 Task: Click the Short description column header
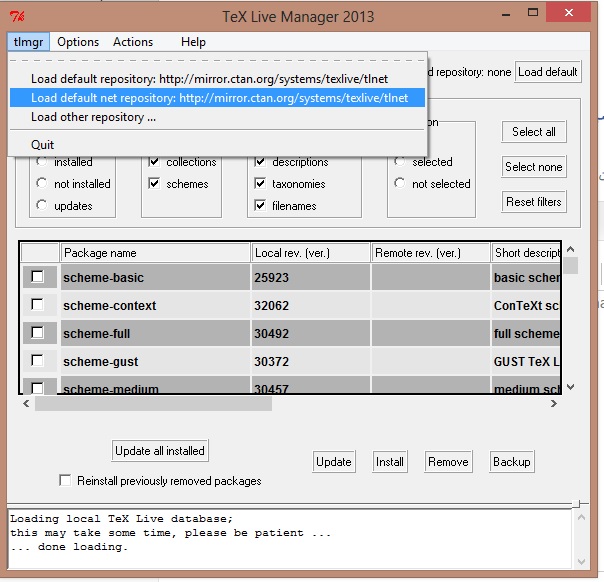[526, 253]
